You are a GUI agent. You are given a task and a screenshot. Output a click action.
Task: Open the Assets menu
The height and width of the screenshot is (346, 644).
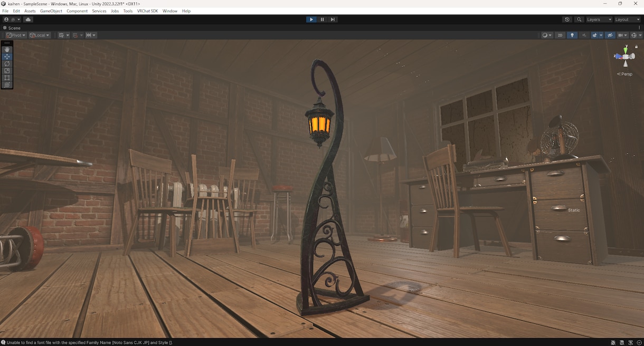[30, 11]
